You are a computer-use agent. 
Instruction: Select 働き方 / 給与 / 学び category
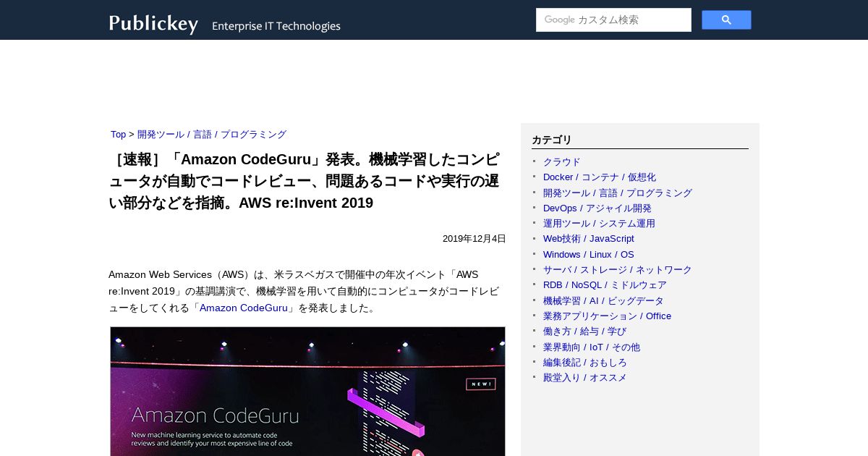click(585, 332)
